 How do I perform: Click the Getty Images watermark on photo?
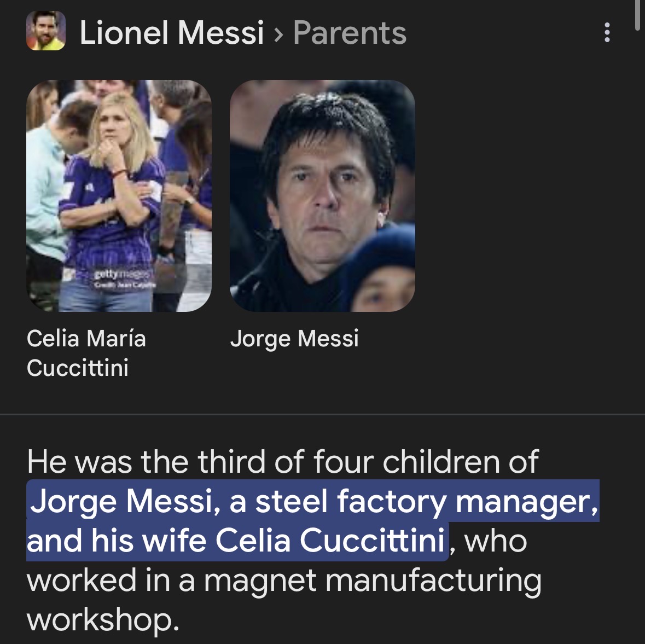click(118, 273)
